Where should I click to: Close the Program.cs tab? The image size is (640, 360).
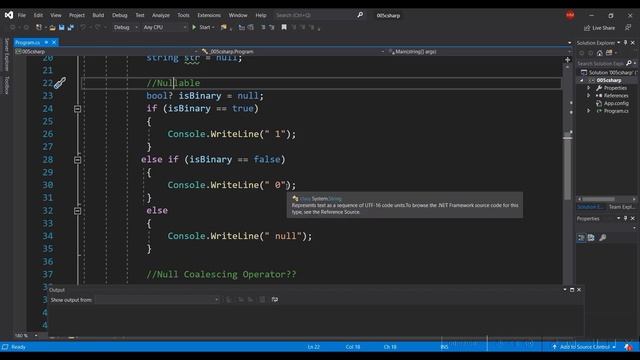pyautogui.click(x=54, y=42)
